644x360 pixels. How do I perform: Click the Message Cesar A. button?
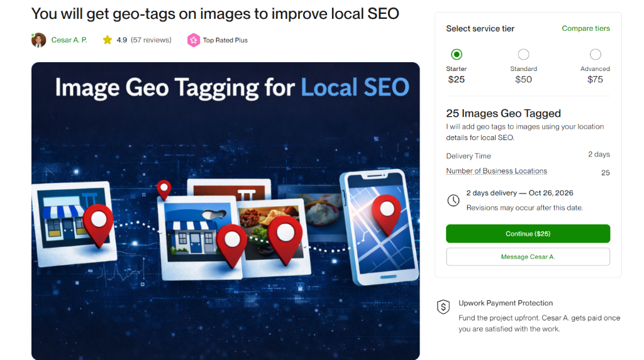[528, 256]
